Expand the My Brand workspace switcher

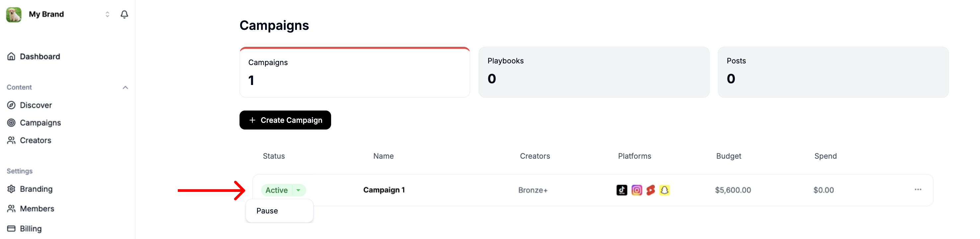pos(107,14)
